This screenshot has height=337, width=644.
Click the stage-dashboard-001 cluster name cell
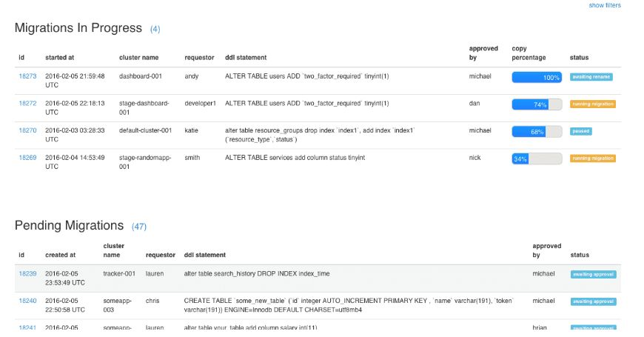[x=144, y=107]
